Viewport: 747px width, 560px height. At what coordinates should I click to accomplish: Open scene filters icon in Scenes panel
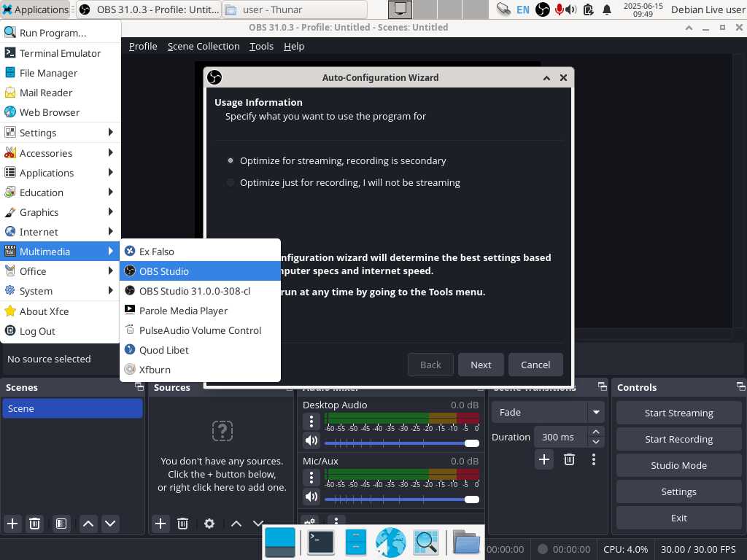point(61,524)
